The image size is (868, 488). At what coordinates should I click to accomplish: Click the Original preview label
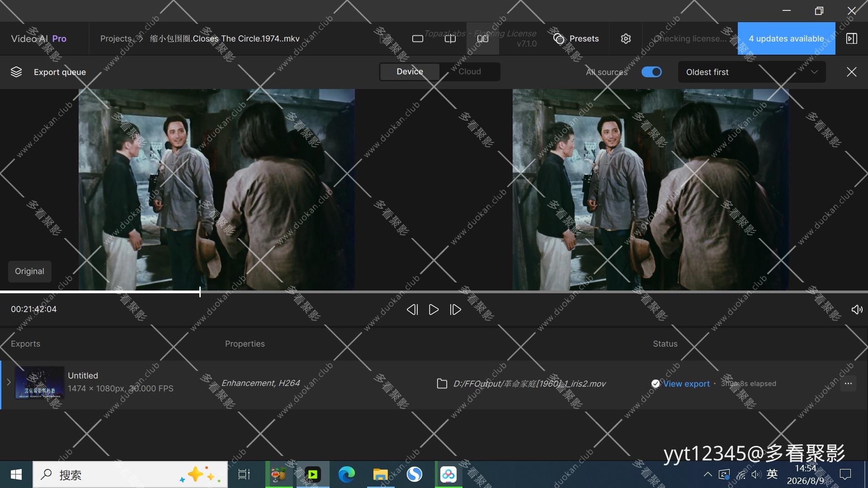point(30,271)
